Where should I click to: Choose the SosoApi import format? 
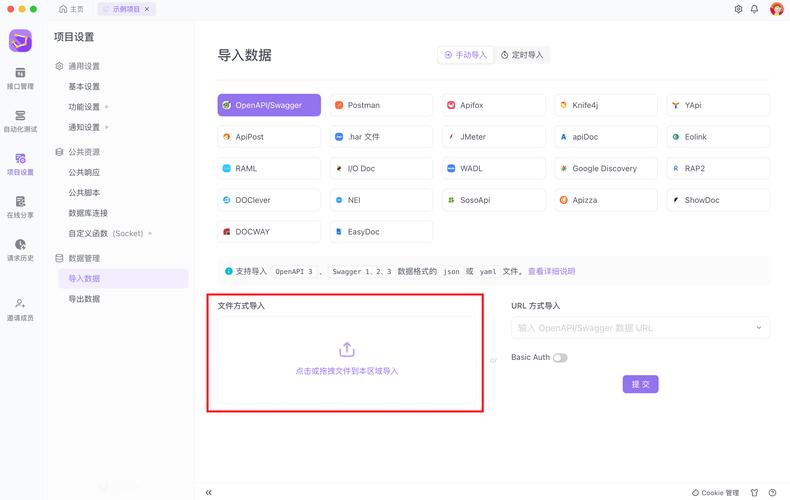(494, 200)
